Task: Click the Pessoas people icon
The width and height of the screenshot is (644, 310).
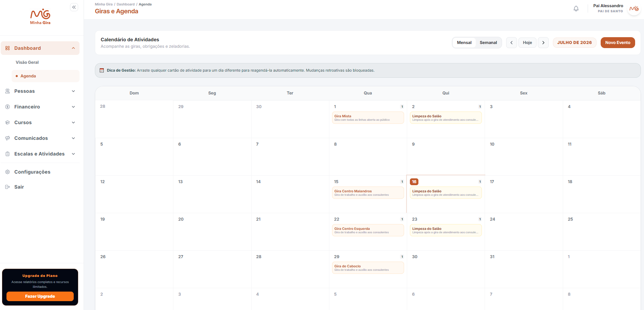Action: coord(8,91)
